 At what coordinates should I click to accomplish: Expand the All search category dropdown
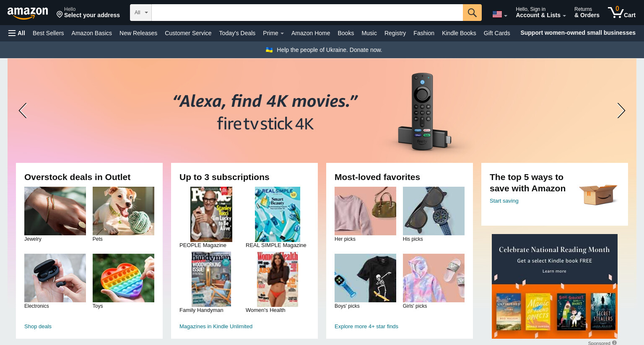[x=141, y=13]
